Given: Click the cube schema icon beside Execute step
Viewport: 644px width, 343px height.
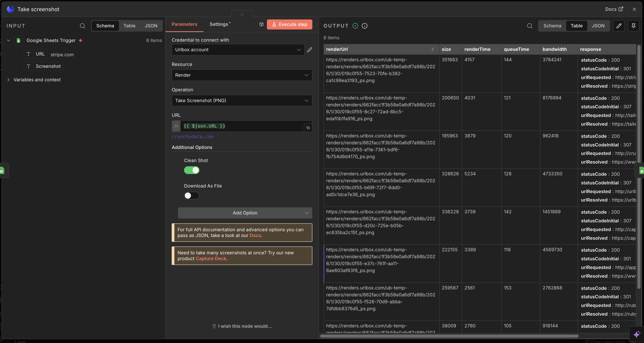Looking at the screenshot, I should [261, 24].
